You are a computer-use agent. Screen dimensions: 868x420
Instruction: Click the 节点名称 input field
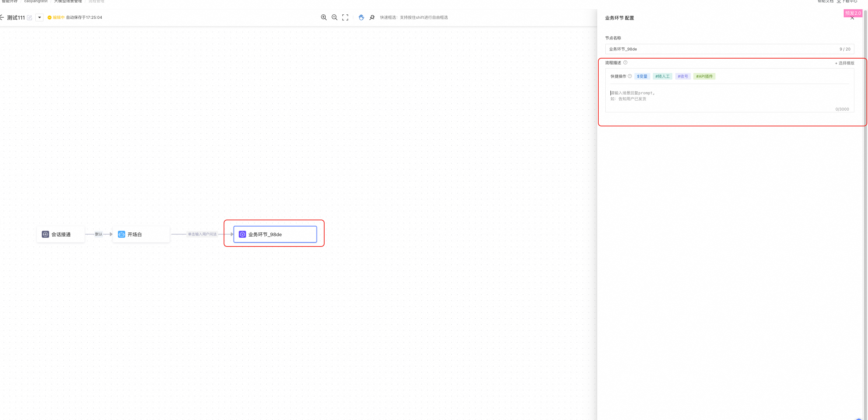722,49
